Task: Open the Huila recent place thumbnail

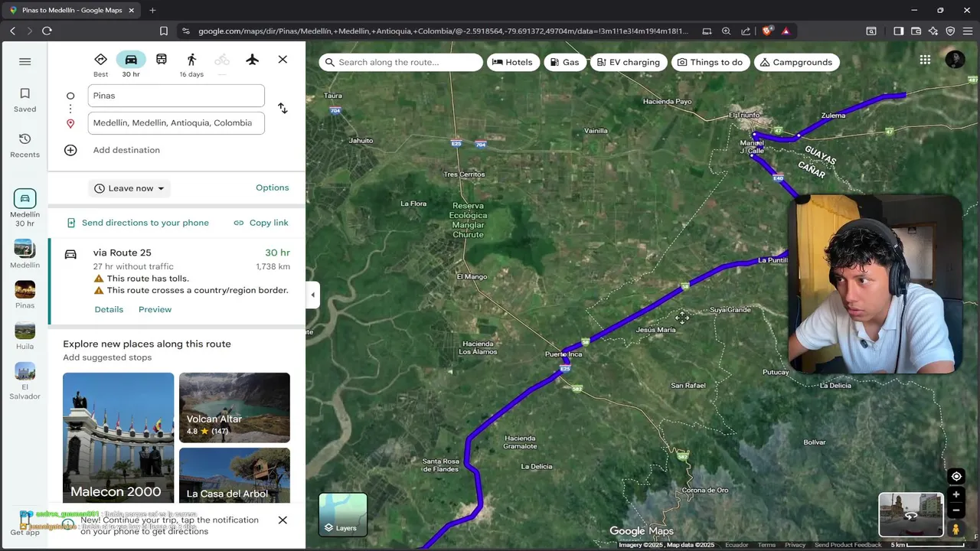Action: (x=24, y=336)
